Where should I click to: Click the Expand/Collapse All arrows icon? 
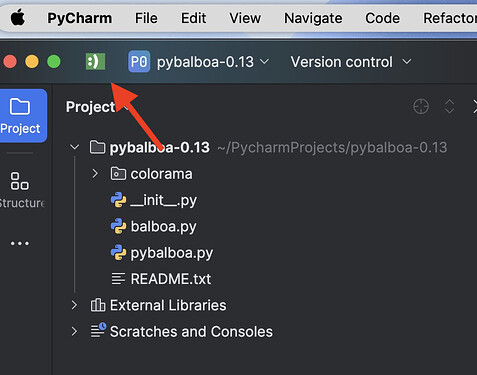449,107
